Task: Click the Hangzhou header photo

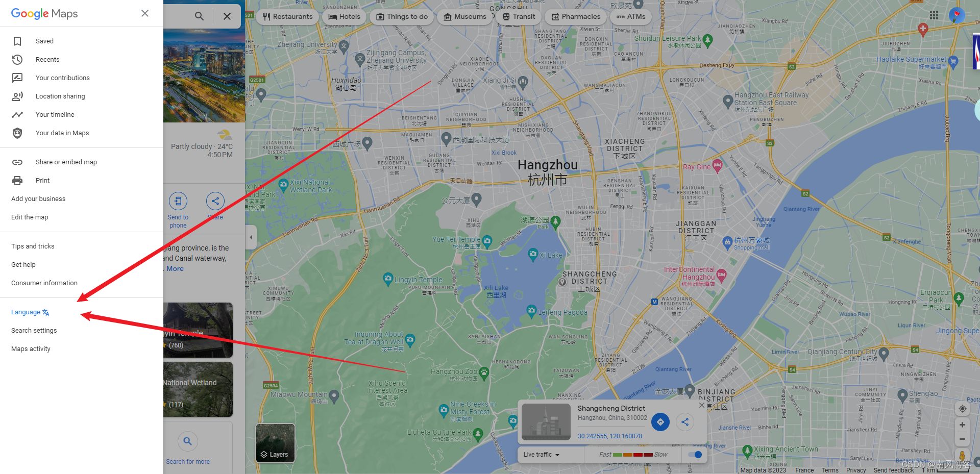Action: click(x=204, y=76)
